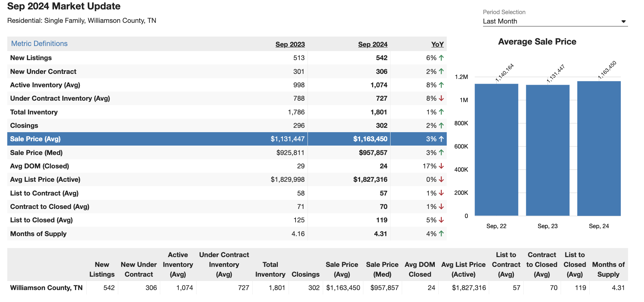This screenshot has width=644, height=302.
Task: Click the $1,827,316 cell in bottom table
Action: (x=469, y=288)
